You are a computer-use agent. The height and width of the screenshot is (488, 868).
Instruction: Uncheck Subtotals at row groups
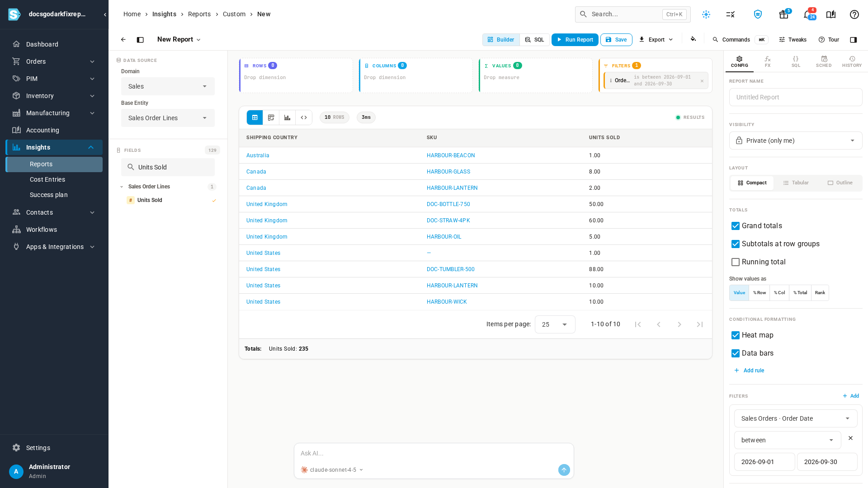point(736,244)
